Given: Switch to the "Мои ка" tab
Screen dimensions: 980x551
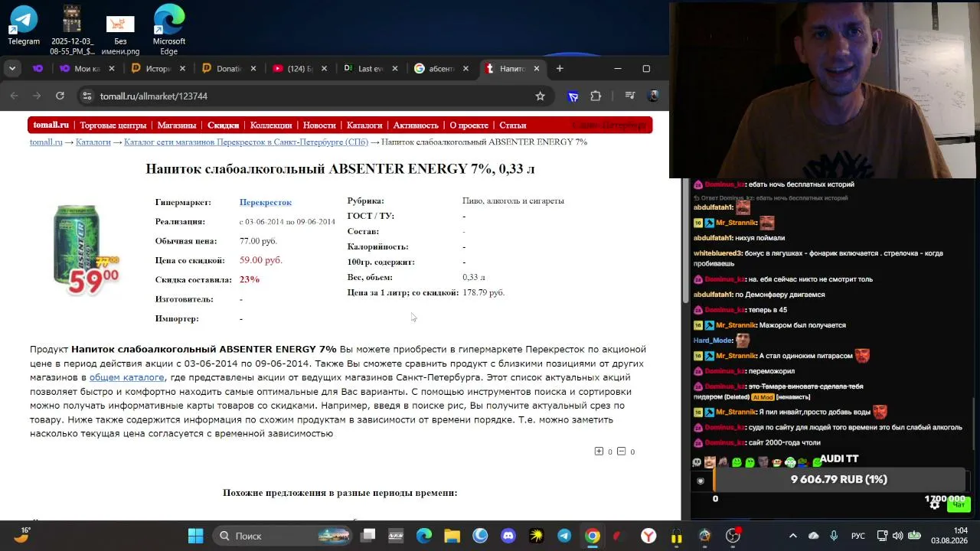Looking at the screenshot, I should point(87,68).
